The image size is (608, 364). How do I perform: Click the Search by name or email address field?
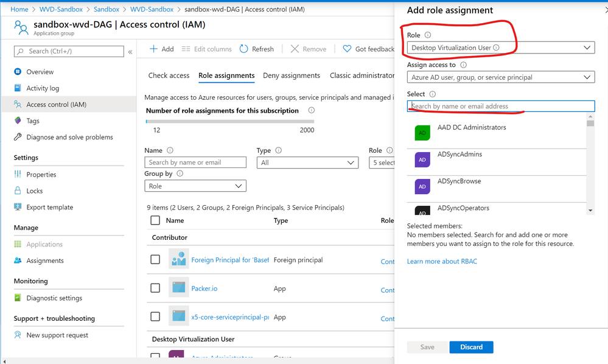click(501, 106)
